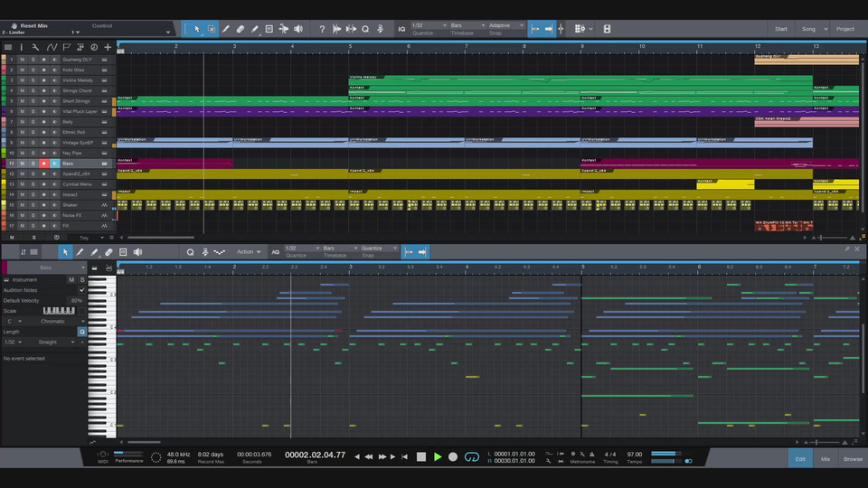868x488 pixels.
Task: Disable record arm on the Bass track
Action: pos(43,164)
